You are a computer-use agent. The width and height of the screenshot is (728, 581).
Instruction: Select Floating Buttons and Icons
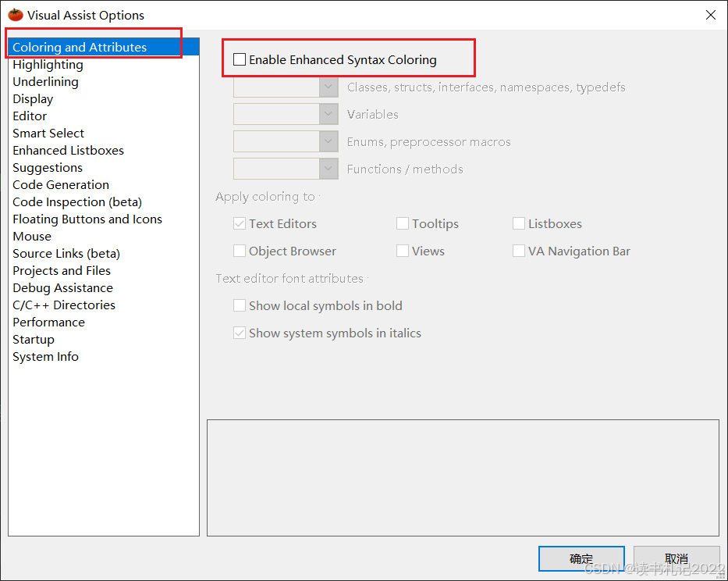pyautogui.click(x=104, y=219)
